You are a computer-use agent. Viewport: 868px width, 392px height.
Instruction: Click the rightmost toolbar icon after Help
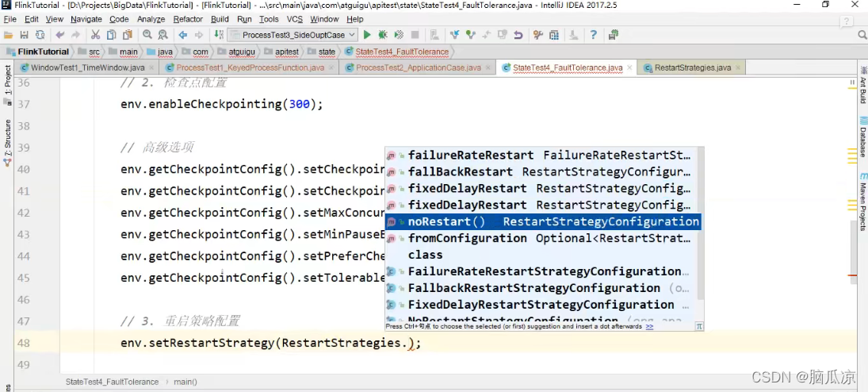coord(613,35)
